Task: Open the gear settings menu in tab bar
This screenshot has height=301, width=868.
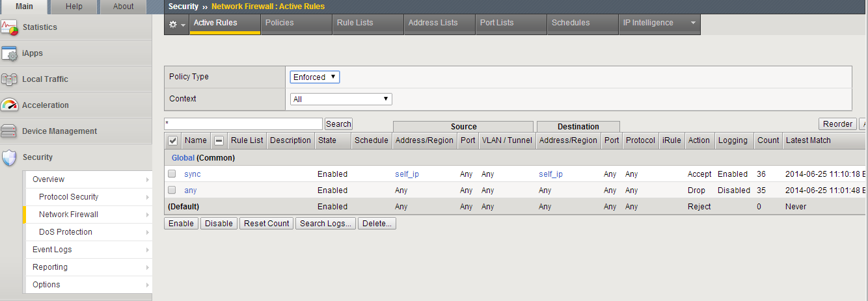Action: (176, 23)
